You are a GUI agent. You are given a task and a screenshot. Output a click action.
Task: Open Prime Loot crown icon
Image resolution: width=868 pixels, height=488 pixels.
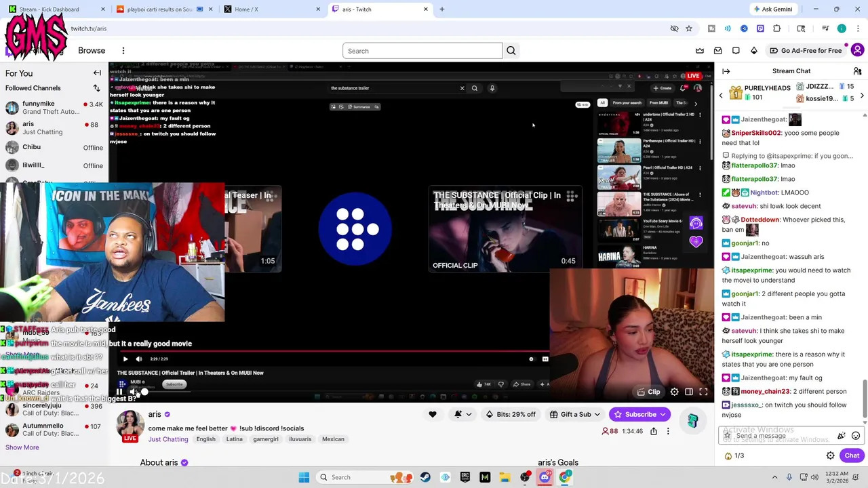[700, 51]
